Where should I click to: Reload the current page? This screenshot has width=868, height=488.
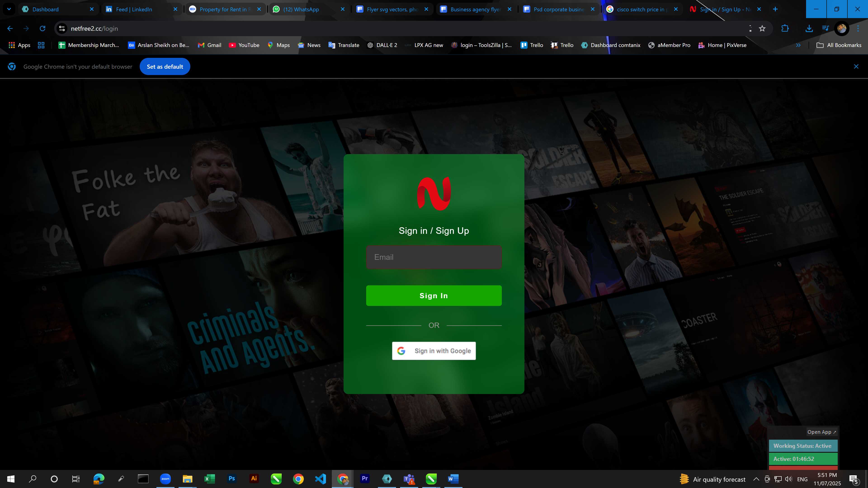click(42, 29)
